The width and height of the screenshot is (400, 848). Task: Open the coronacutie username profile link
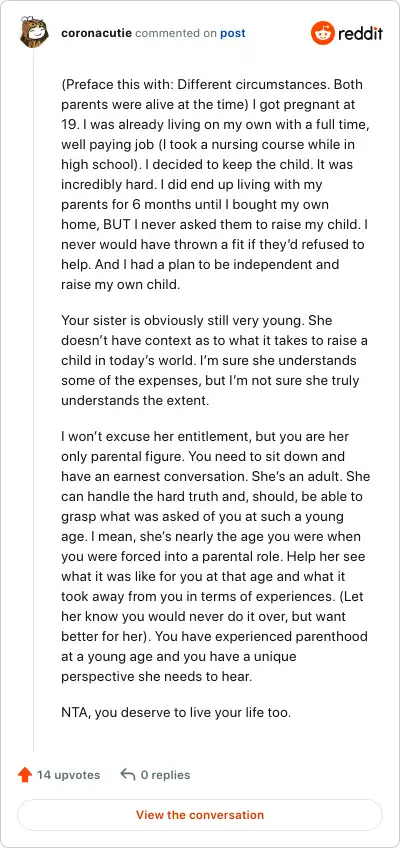pos(97,34)
